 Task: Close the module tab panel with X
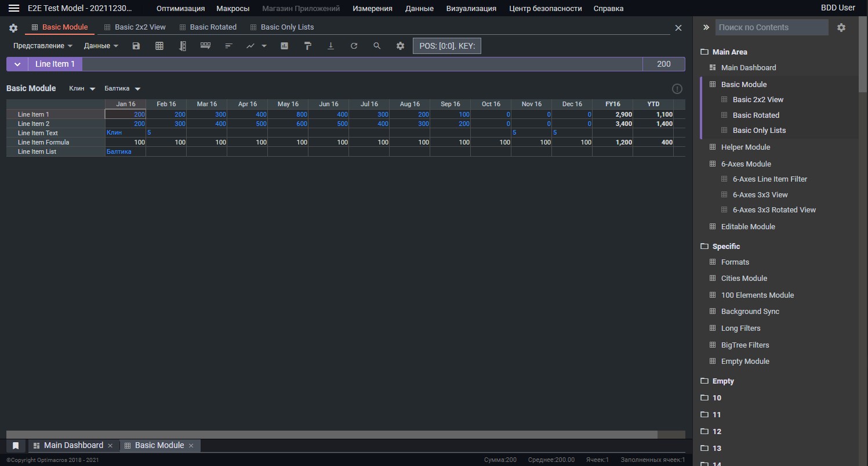[x=678, y=28]
